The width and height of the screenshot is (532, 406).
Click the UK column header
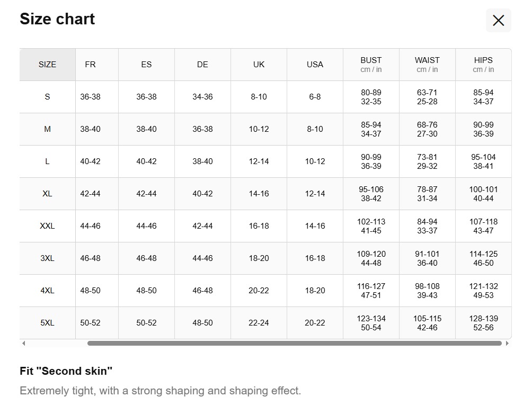click(259, 65)
